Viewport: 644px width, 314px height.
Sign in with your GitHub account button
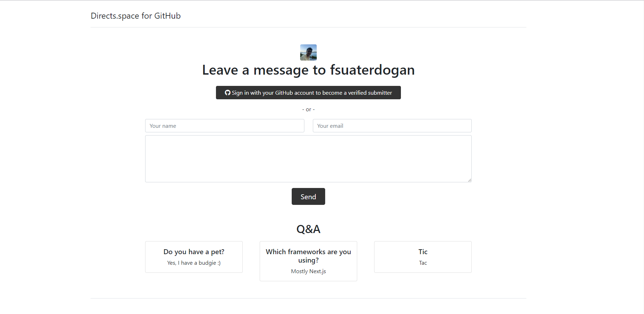point(308,93)
